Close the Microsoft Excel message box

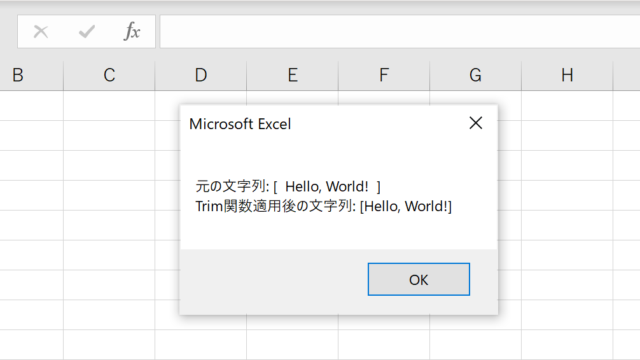[x=476, y=123]
